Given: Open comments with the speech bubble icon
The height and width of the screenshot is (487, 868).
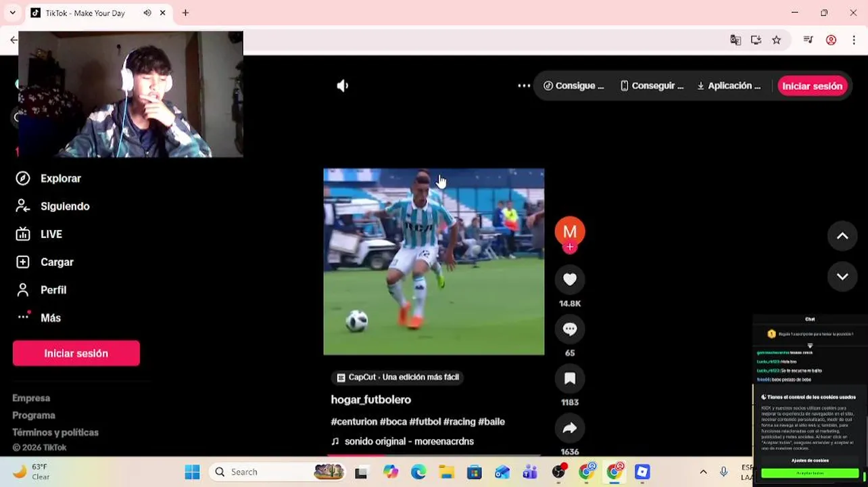Looking at the screenshot, I should pyautogui.click(x=570, y=329).
